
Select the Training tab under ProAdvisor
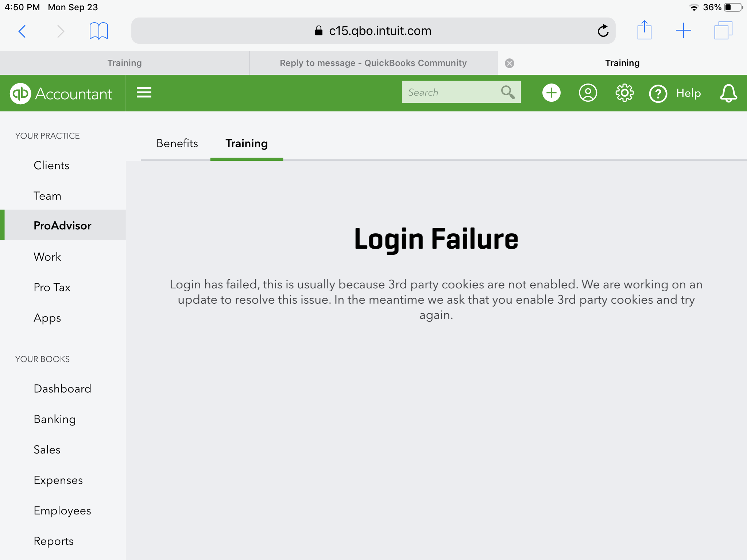[x=247, y=144]
